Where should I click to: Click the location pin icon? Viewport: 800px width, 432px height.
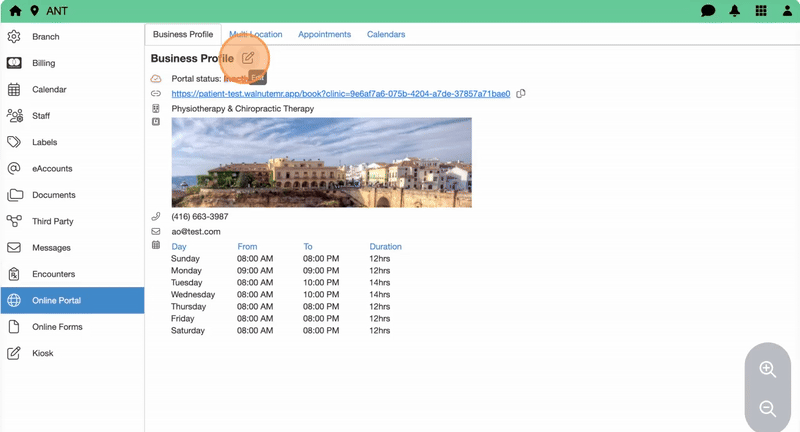click(36, 11)
